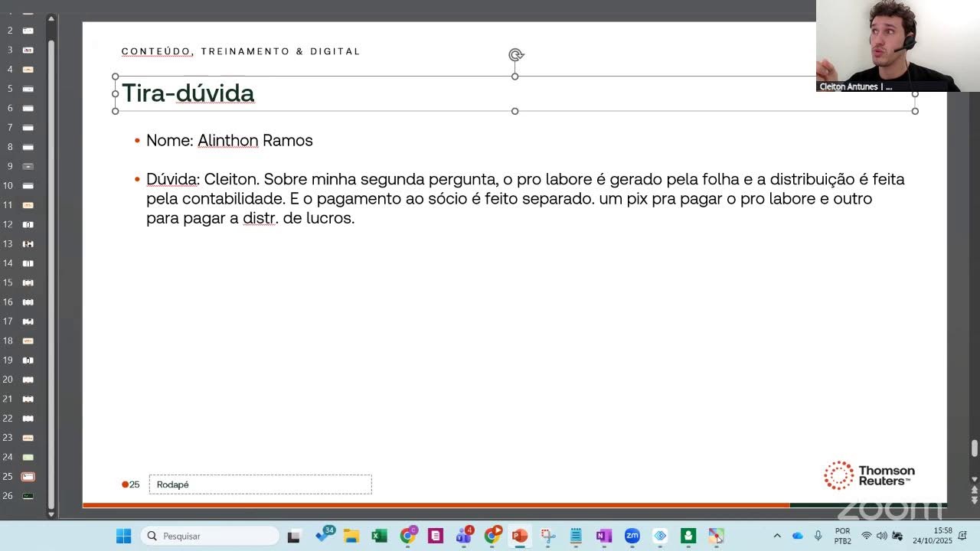Click down arrow of thumbnail pane scrollbar
The image size is (980, 551).
51,514
